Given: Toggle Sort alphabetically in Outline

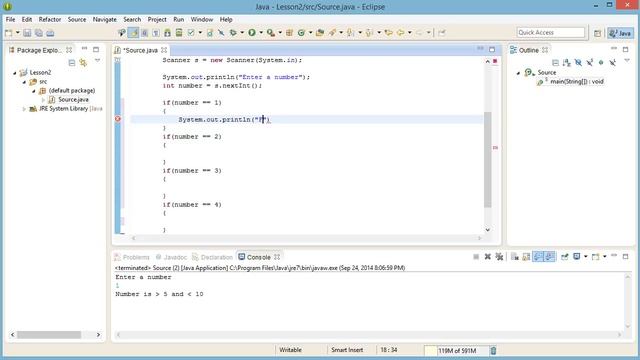Looking at the screenshot, I should [567, 62].
